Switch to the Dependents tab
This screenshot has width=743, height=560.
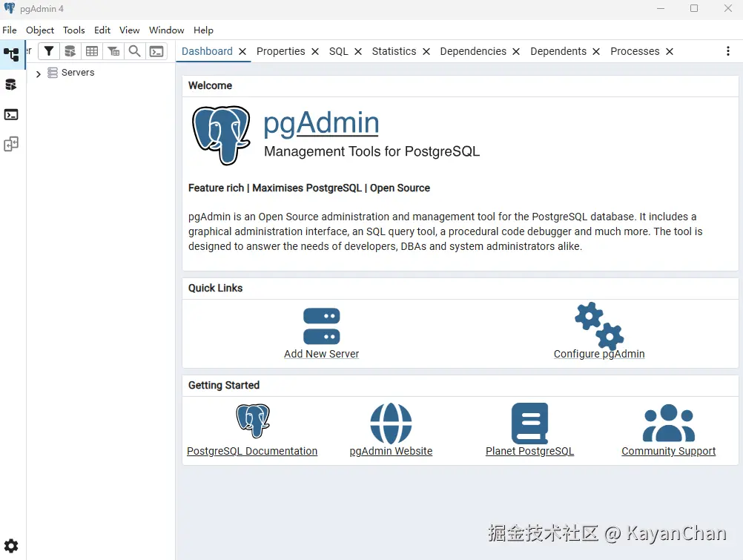pyautogui.click(x=558, y=51)
